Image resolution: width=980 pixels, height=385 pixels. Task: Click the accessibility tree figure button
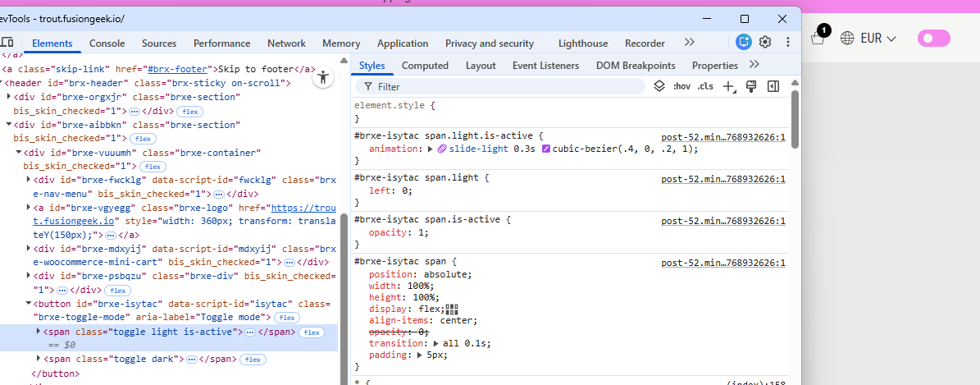click(324, 77)
